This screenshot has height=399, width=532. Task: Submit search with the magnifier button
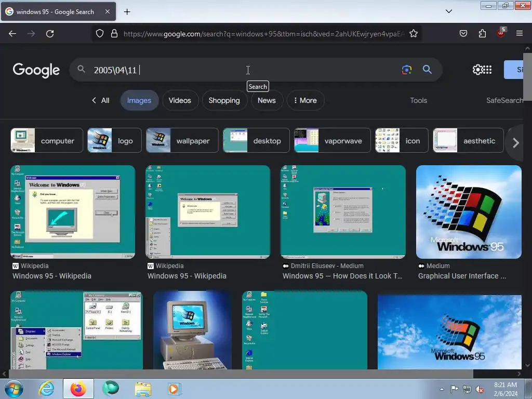[x=427, y=70]
